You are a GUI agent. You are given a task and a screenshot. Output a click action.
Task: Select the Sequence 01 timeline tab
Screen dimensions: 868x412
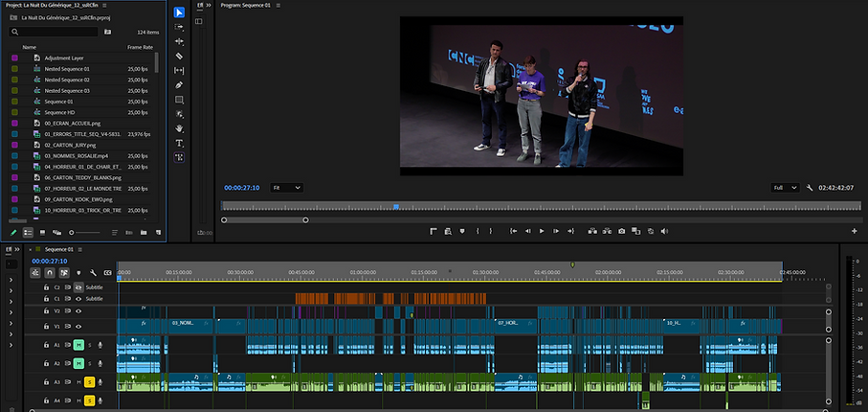click(58, 249)
